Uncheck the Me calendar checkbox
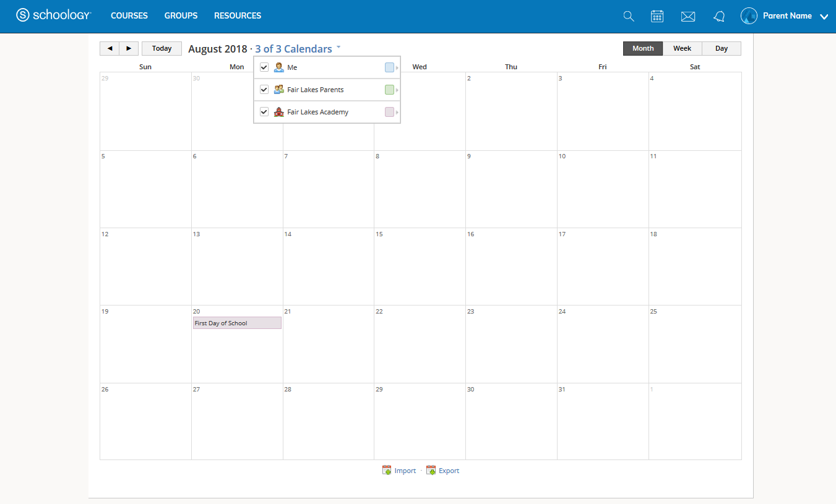The height and width of the screenshot is (504, 836). tap(264, 67)
